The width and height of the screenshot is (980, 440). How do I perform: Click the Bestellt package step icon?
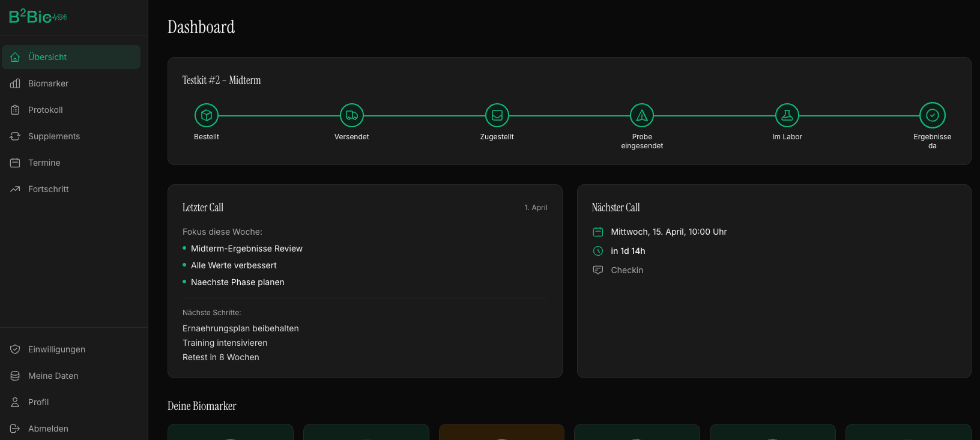tap(207, 115)
